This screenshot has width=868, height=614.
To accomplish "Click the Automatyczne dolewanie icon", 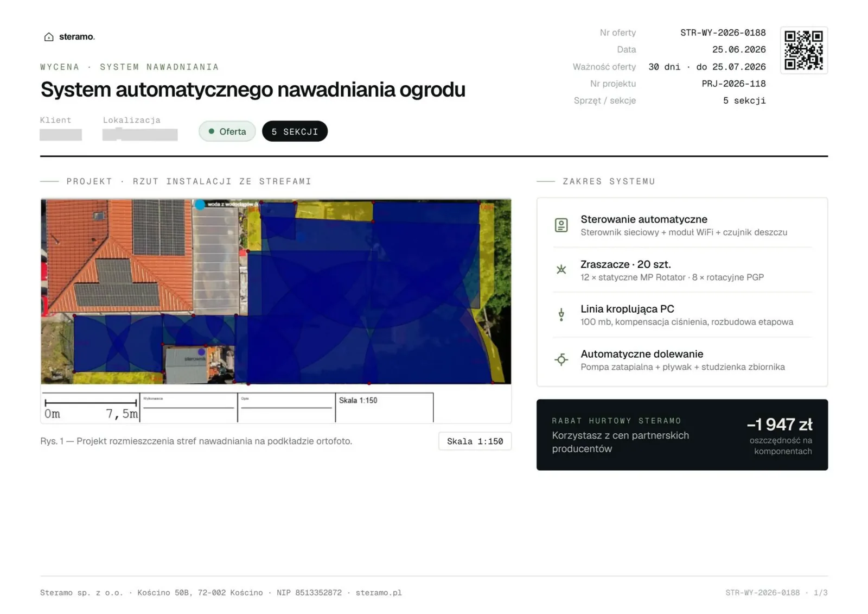I will click(x=561, y=359).
